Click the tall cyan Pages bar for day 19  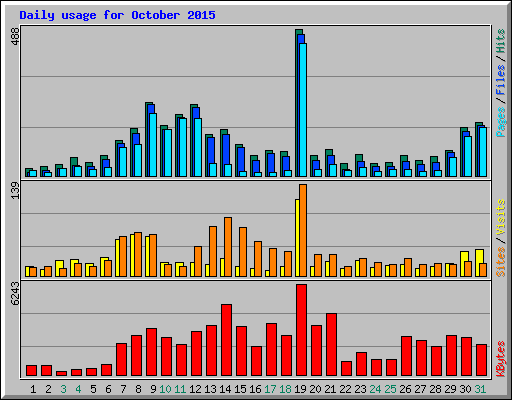[303, 110]
